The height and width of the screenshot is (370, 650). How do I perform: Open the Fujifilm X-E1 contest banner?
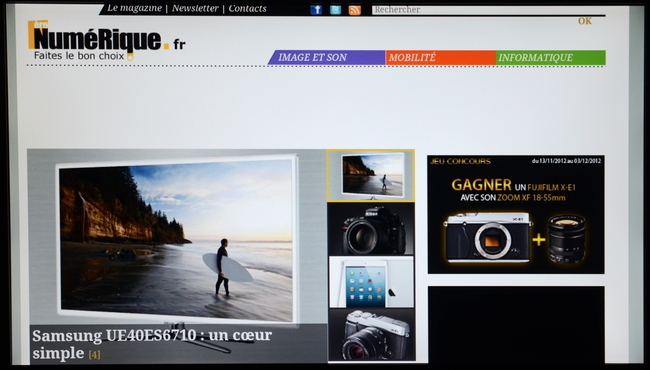(516, 214)
